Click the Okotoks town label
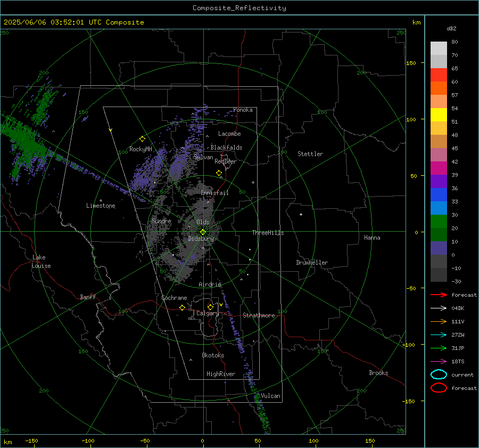Screen dimensions: 479x448 pyautogui.click(x=213, y=355)
